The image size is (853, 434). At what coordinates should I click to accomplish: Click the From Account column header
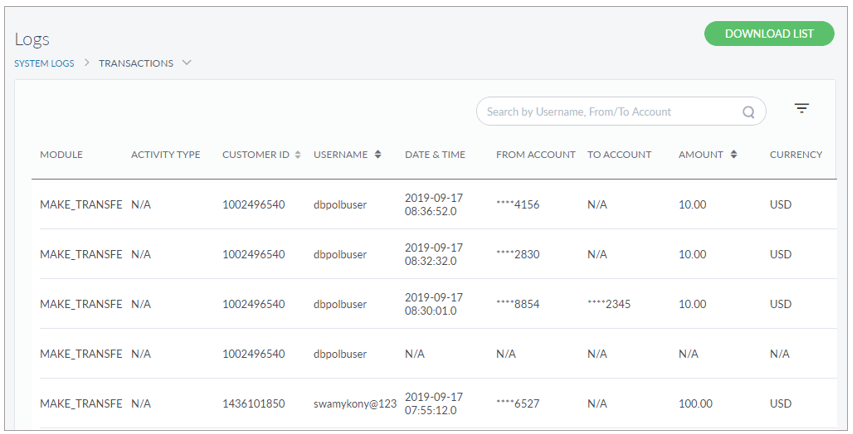535,155
